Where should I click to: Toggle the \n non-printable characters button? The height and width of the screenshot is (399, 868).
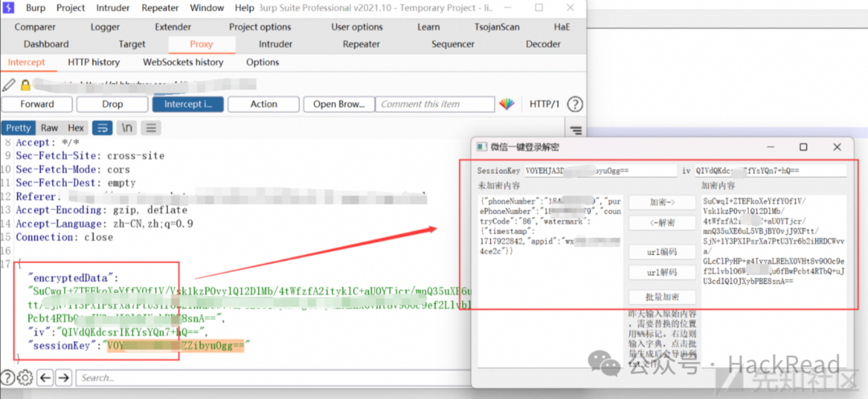(127, 128)
